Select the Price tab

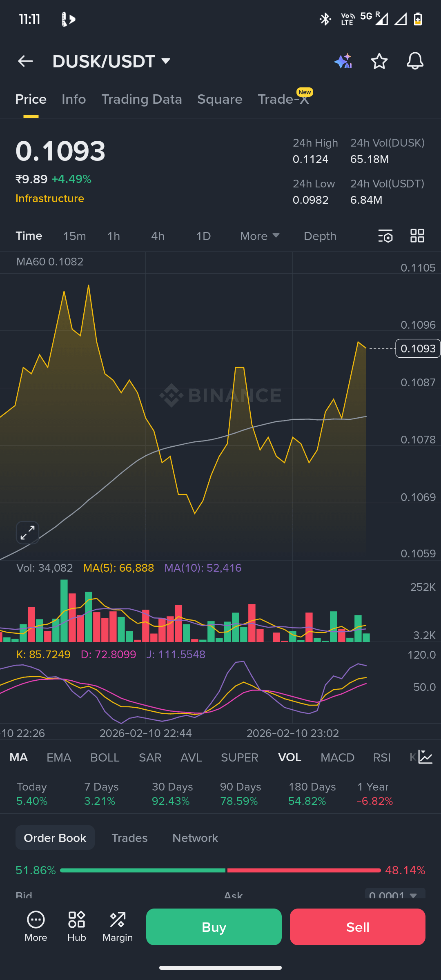click(31, 99)
